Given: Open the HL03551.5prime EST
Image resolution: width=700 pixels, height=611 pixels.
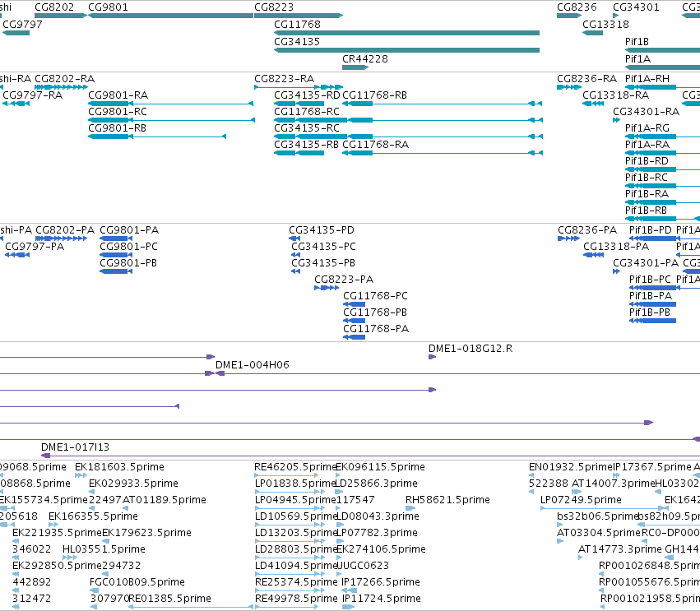Looking at the screenshot, I should pyautogui.click(x=70, y=558).
